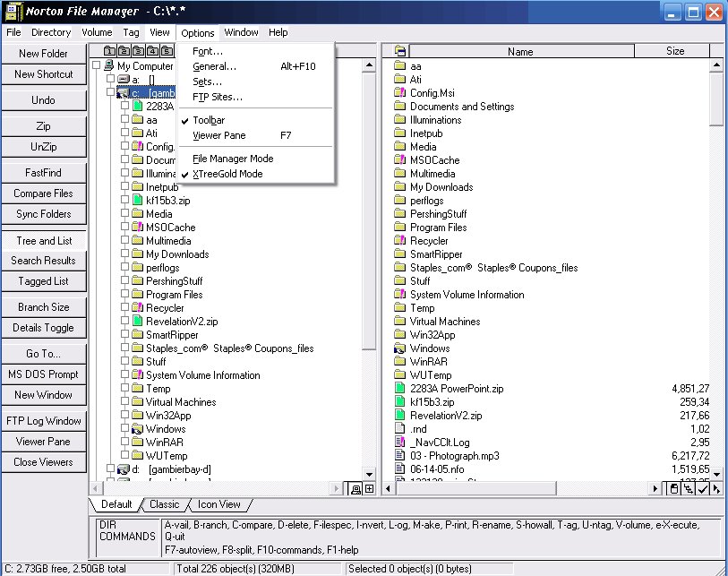This screenshot has width=728, height=576.
Task: Click the RevelationV2.zip icon in the file list
Action: pos(399,416)
